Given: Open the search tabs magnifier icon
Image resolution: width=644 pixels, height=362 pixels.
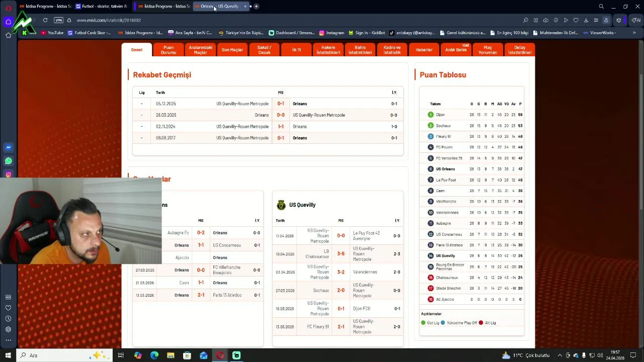Looking at the screenshot, I should [601, 7].
